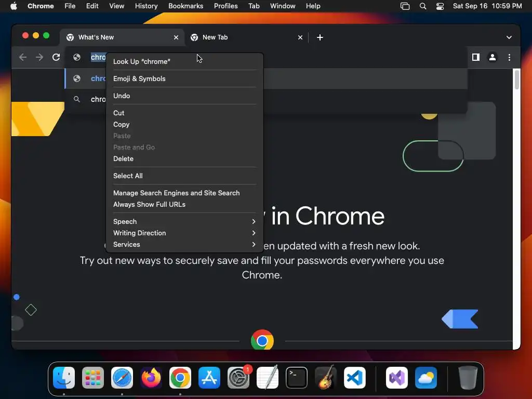Choose Look Up "chrome" in context menu
Viewport: 532px width, 399px height.
tap(184, 61)
